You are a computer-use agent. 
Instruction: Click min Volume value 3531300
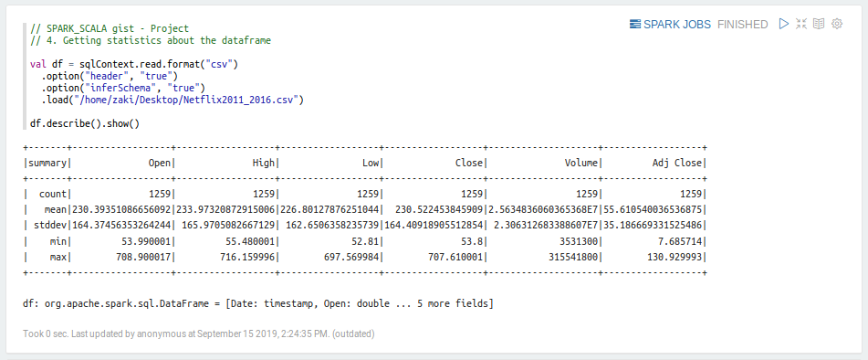(x=579, y=241)
